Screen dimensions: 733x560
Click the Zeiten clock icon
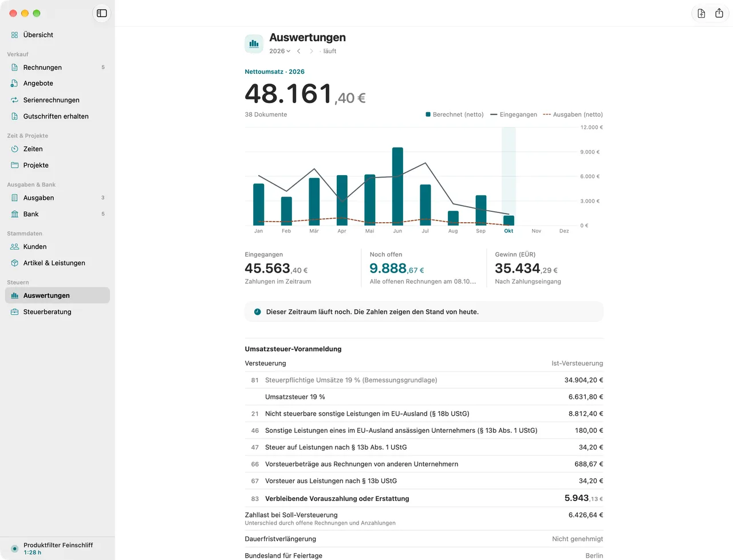coord(15,149)
